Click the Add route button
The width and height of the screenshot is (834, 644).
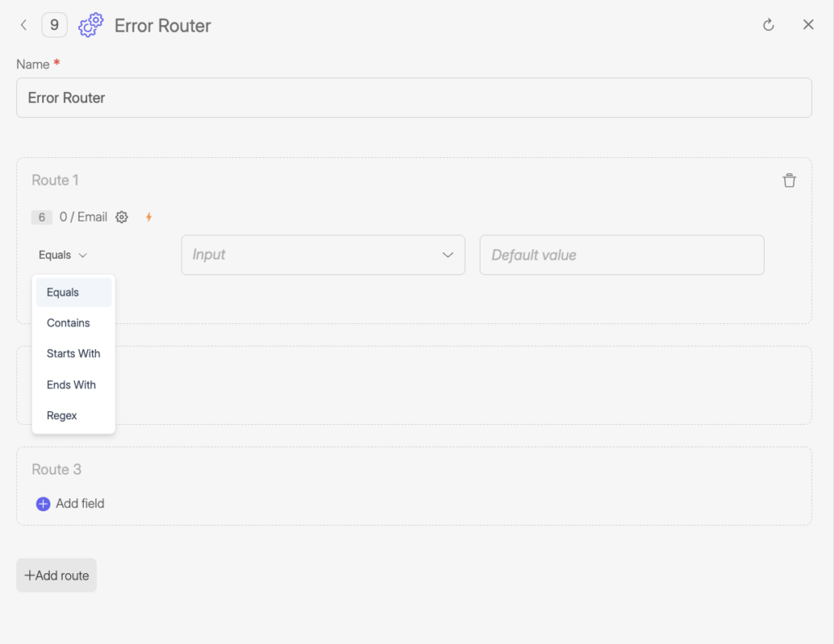56,575
